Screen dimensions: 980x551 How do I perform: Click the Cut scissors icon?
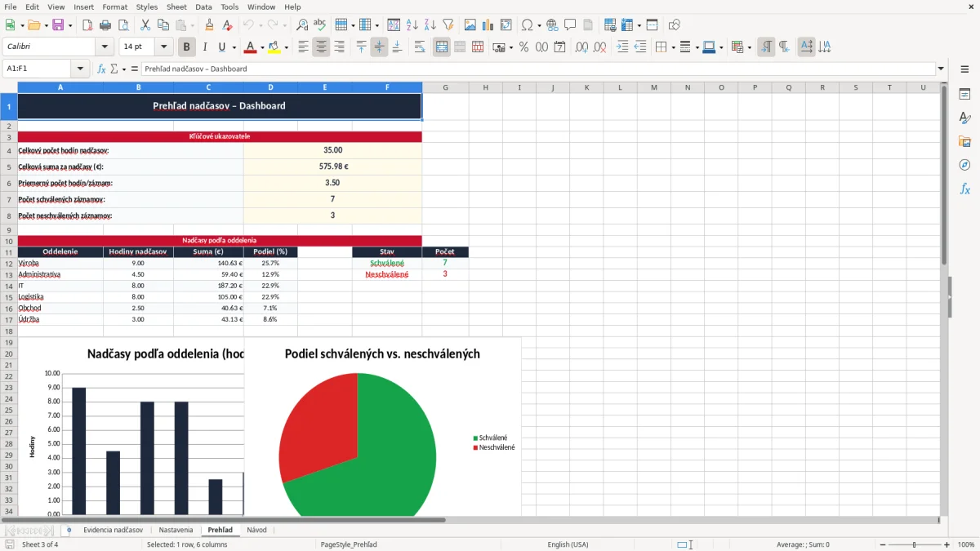click(x=145, y=25)
